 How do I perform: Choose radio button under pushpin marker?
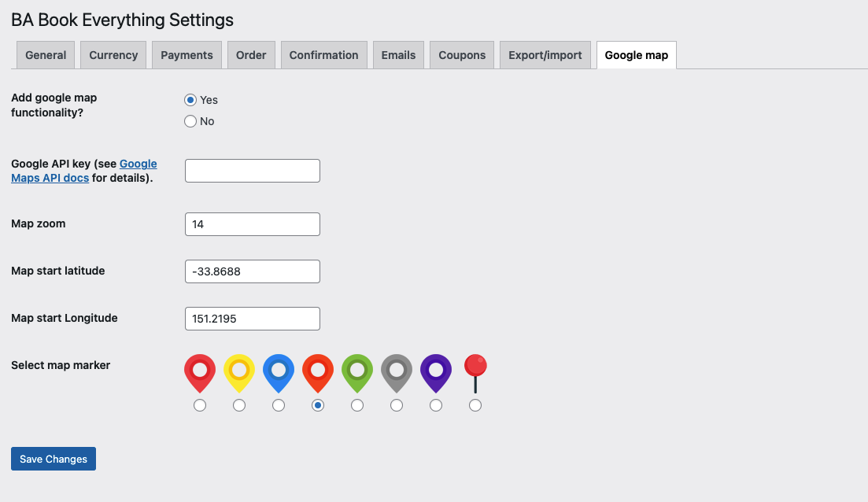point(475,405)
